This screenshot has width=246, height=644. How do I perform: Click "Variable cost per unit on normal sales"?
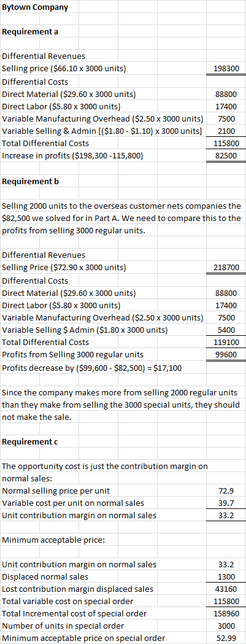point(73,503)
